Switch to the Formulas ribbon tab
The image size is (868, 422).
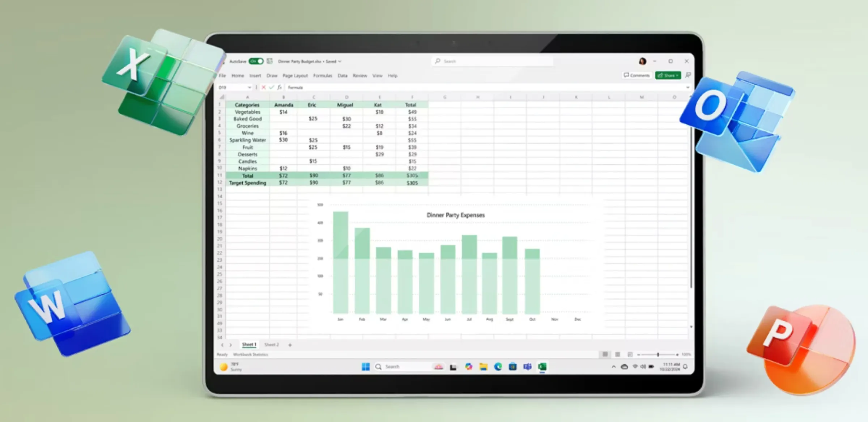pos(322,76)
